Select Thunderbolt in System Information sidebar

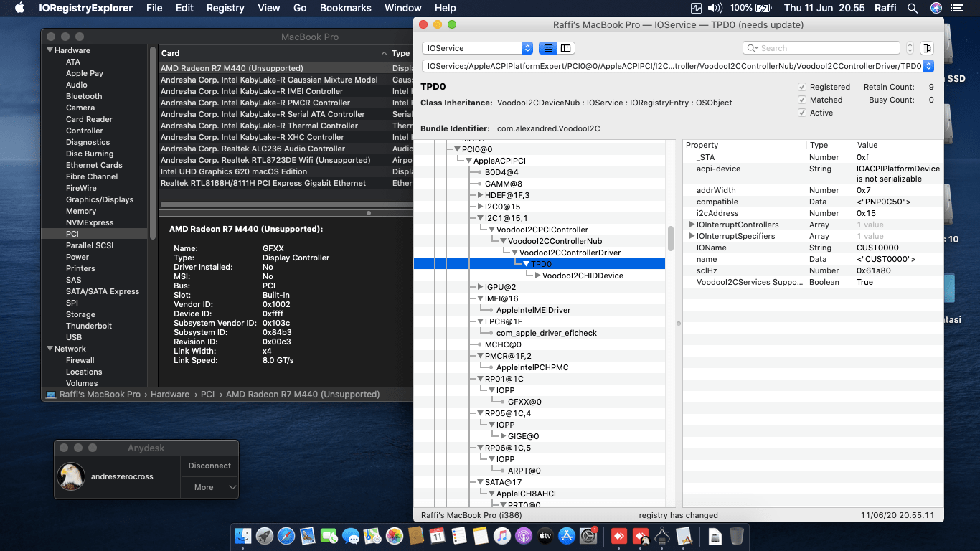tap(89, 326)
